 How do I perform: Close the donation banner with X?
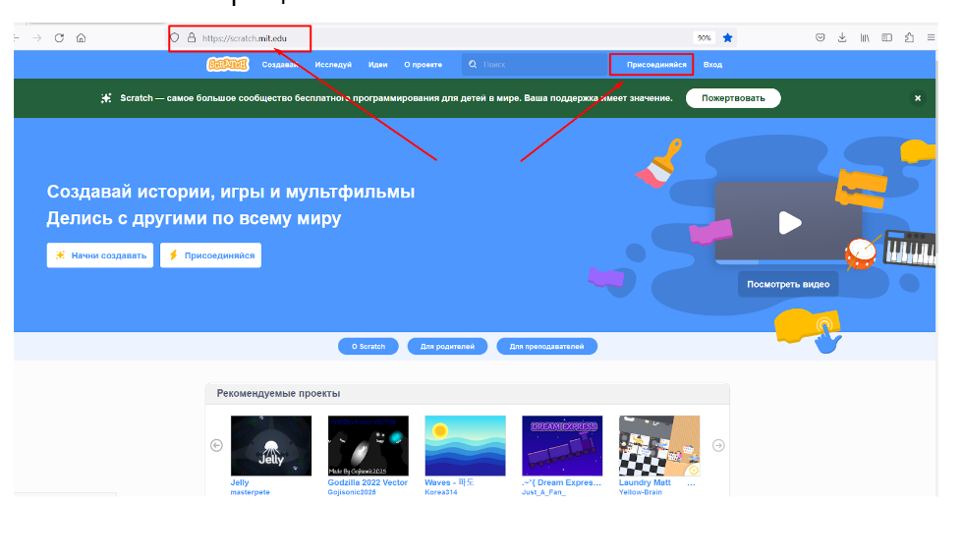tap(918, 98)
